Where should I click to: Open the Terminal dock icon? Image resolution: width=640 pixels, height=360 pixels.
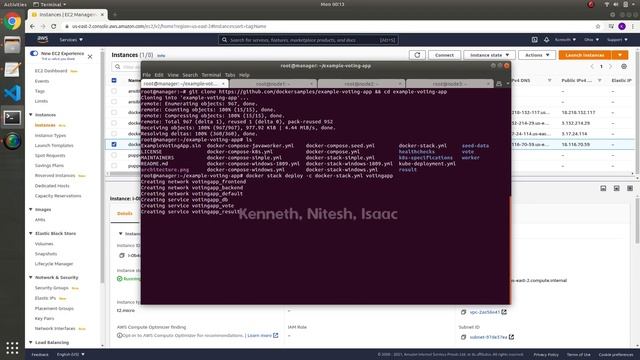pos(12,118)
